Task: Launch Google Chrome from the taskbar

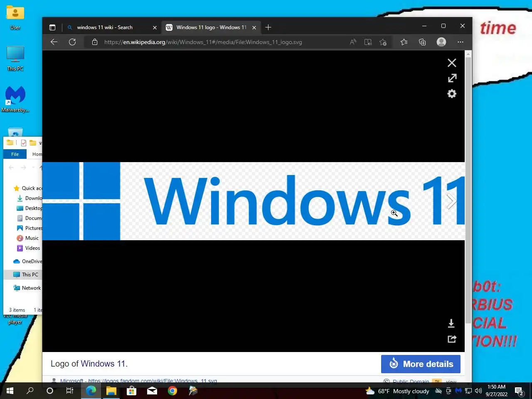Action: tap(172, 391)
